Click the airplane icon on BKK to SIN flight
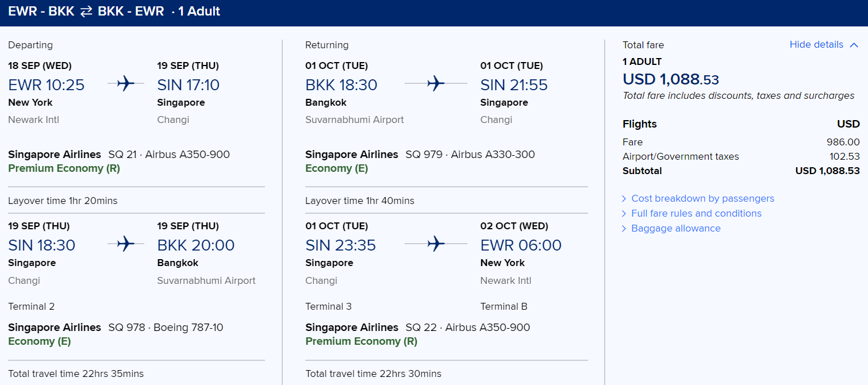The width and height of the screenshot is (868, 385). 436,84
